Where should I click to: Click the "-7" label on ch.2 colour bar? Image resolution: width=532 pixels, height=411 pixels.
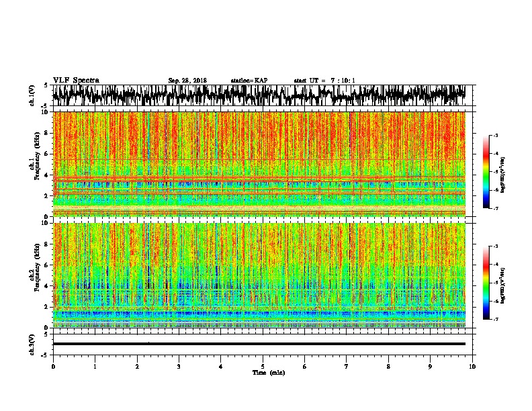pyautogui.click(x=495, y=319)
